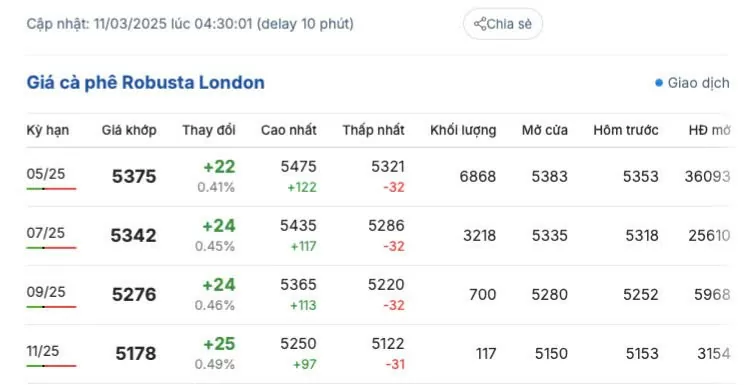
Task: Click the Giá khớp column header
Action: [129, 130]
